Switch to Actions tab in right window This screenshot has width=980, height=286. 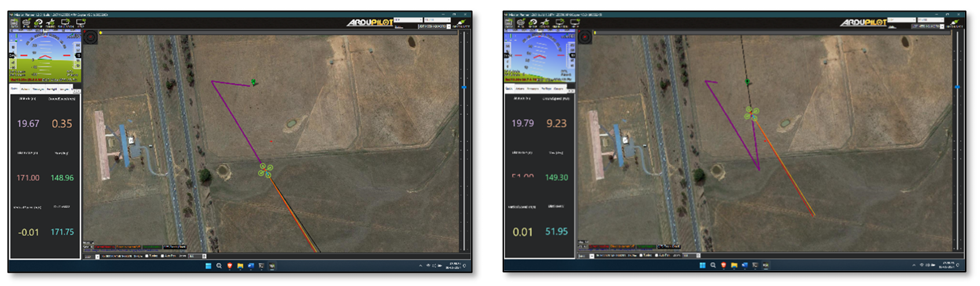[520, 89]
